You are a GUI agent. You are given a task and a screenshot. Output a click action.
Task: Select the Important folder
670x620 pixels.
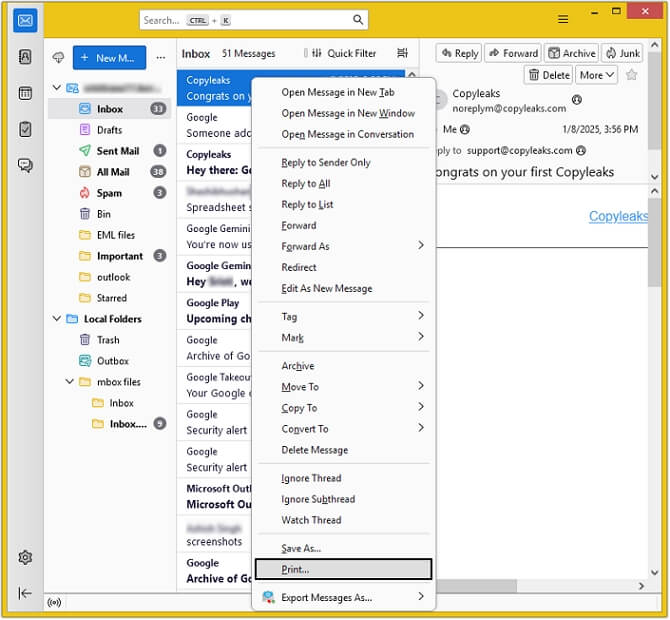pos(109,256)
